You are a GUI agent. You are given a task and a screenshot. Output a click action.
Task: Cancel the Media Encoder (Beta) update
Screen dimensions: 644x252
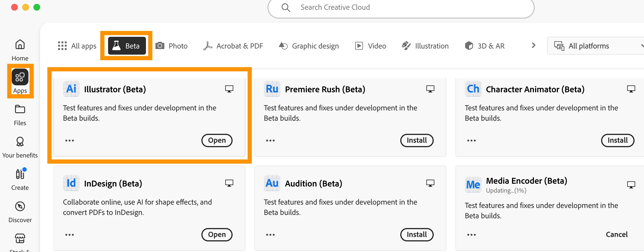point(617,235)
